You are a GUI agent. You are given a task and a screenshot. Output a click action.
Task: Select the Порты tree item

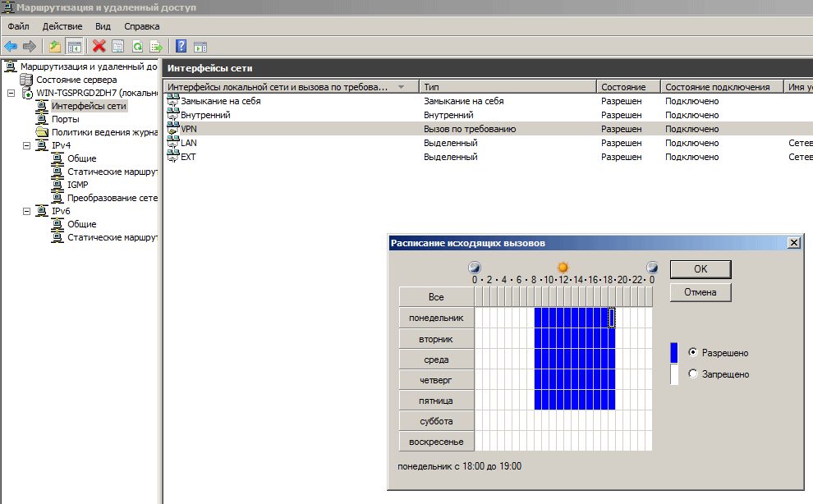(66, 119)
